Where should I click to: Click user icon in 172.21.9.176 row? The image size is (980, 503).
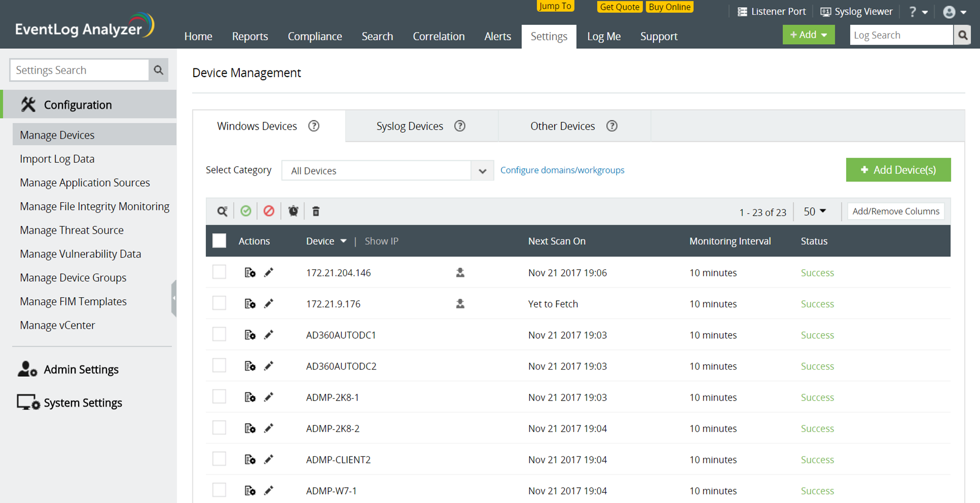pyautogui.click(x=460, y=304)
